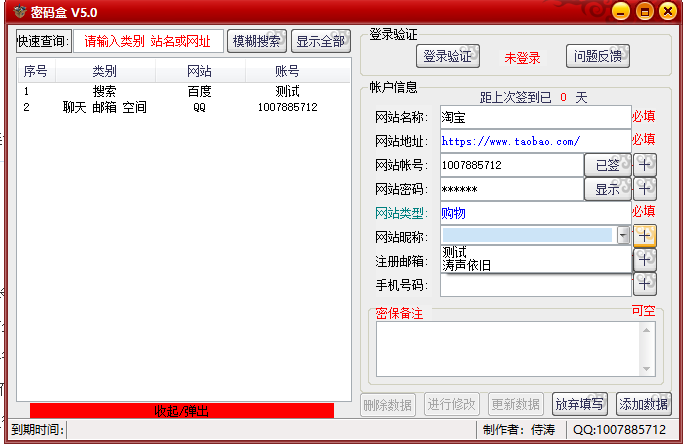Click the disabled 更新数据 button
The width and height of the screenshot is (683, 444).
click(516, 404)
